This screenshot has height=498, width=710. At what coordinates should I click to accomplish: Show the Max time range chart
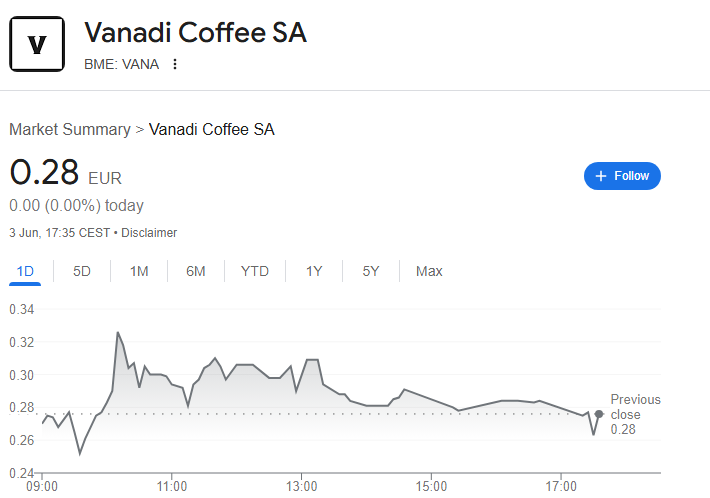click(429, 271)
